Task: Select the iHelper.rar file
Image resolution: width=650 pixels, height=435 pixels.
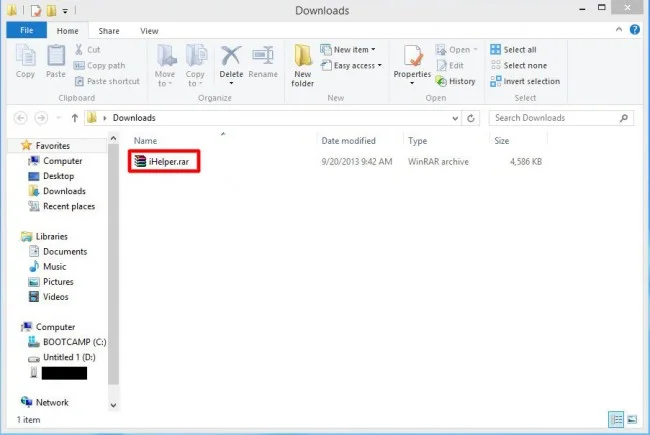Action: [x=164, y=161]
